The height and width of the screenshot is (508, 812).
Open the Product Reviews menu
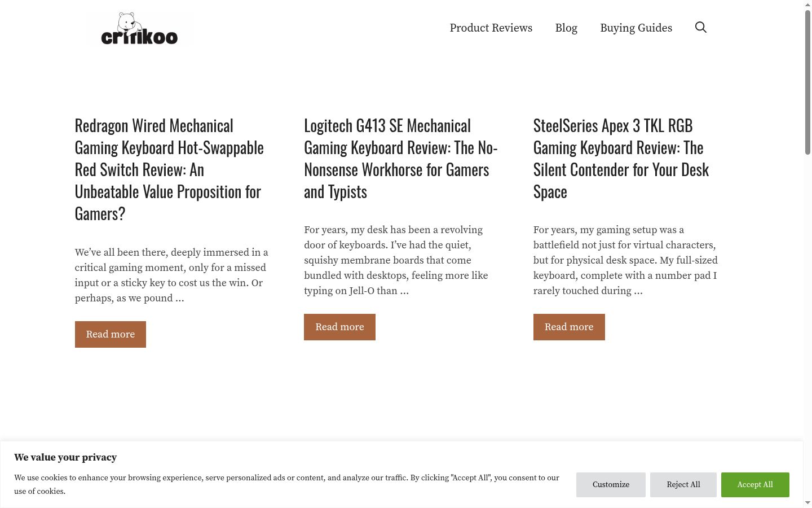(491, 28)
